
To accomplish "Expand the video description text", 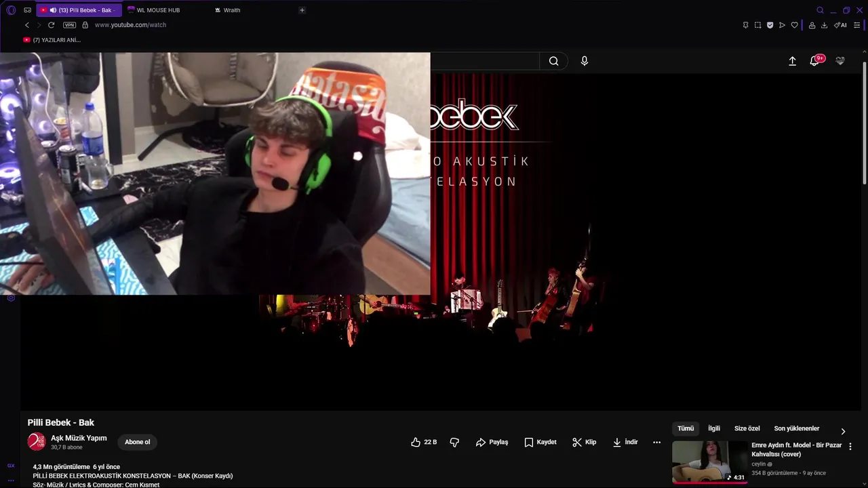I will (132, 476).
